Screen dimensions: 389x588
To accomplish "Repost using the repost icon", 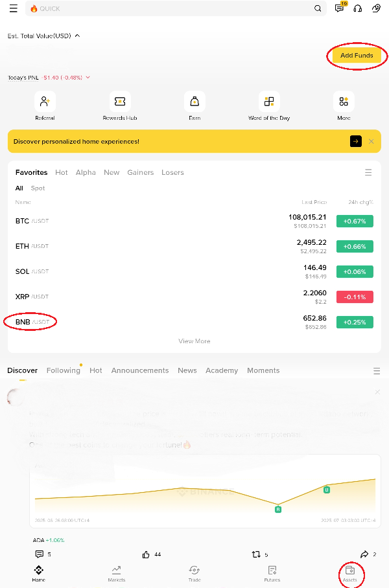I will click(x=256, y=554).
